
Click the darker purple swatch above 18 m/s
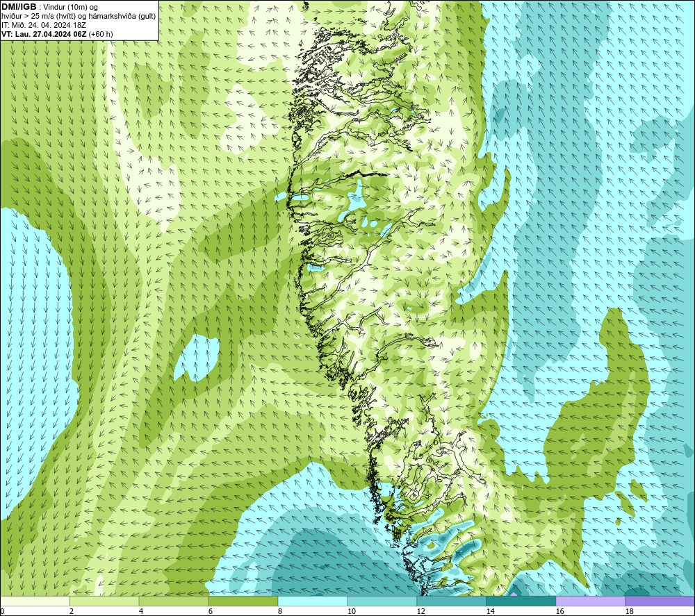pos(660,601)
